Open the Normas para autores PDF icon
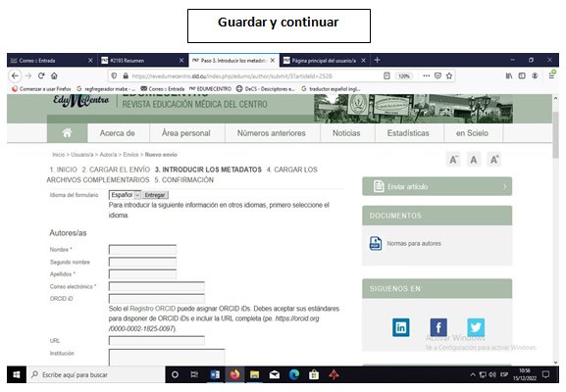Viewport: 566px width, 392px height. tap(376, 243)
